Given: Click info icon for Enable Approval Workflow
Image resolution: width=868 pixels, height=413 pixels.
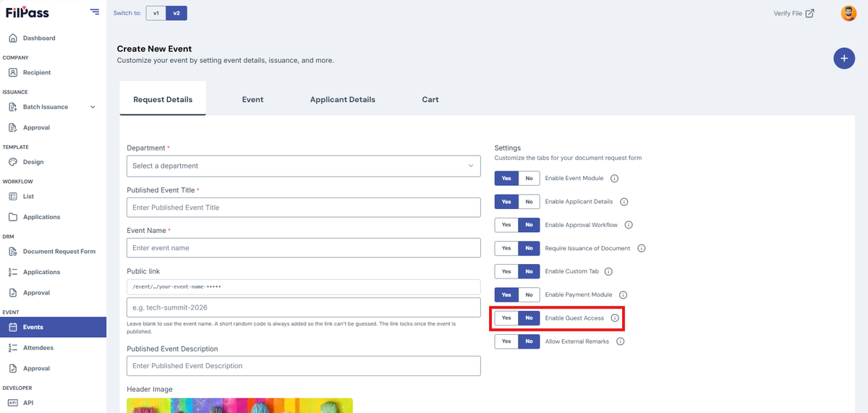Looking at the screenshot, I should coord(629,225).
